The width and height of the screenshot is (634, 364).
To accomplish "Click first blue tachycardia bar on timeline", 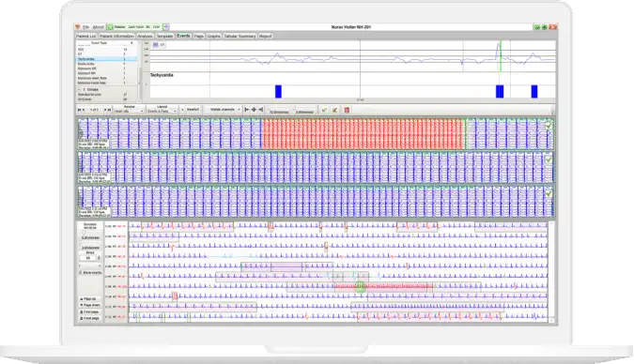I will pyautogui.click(x=278, y=91).
